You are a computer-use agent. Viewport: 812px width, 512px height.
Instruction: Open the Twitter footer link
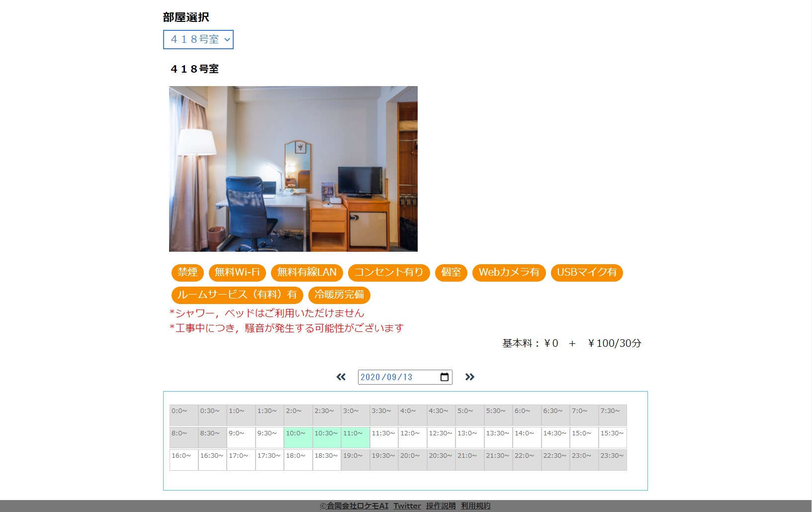[407, 506]
